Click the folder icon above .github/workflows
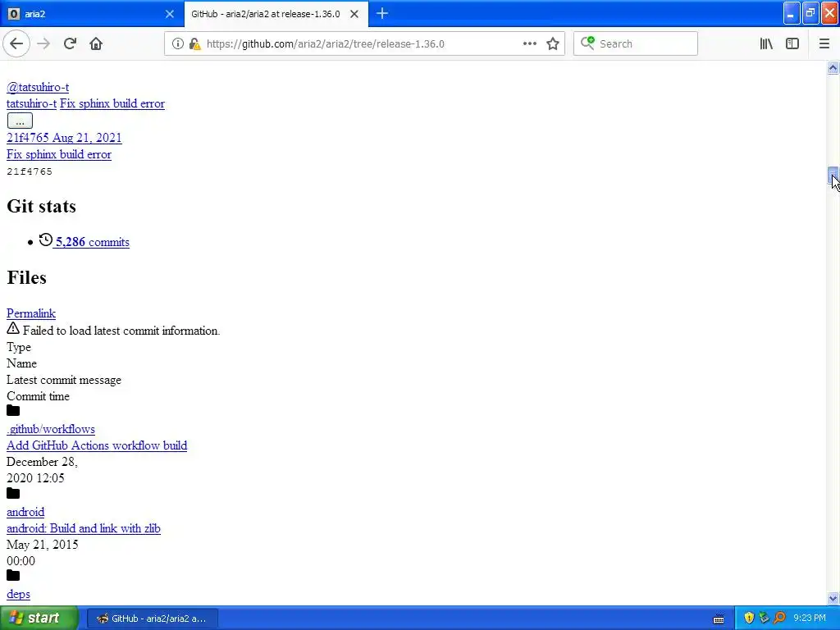The width and height of the screenshot is (840, 630). pos(13,411)
